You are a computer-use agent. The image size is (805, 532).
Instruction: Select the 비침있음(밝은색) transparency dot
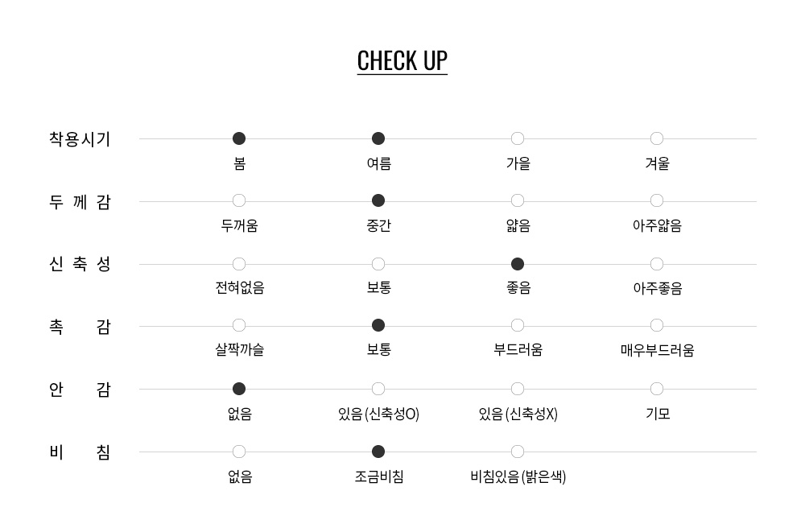point(518,452)
